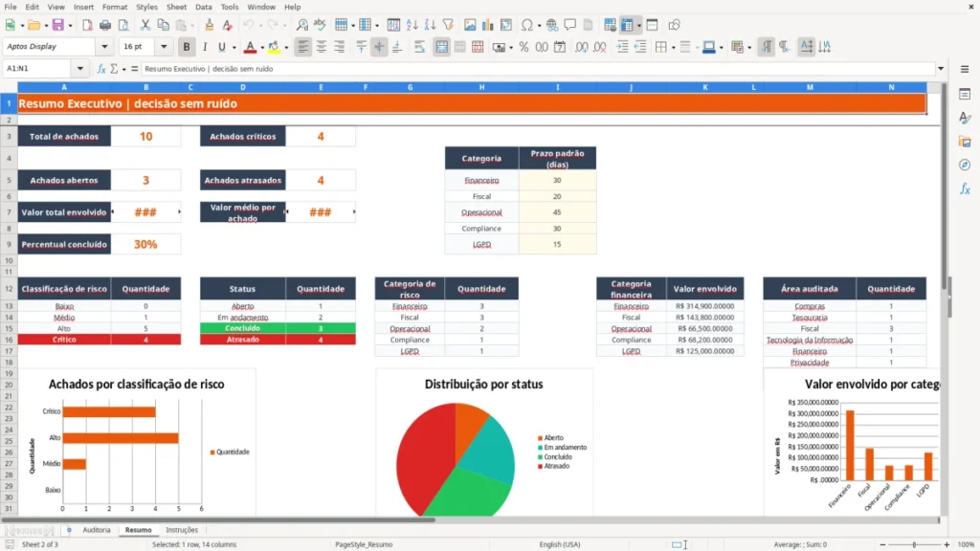Viewport: 980px width, 551px height.
Task: Toggle Align Right
Action: pos(340,47)
